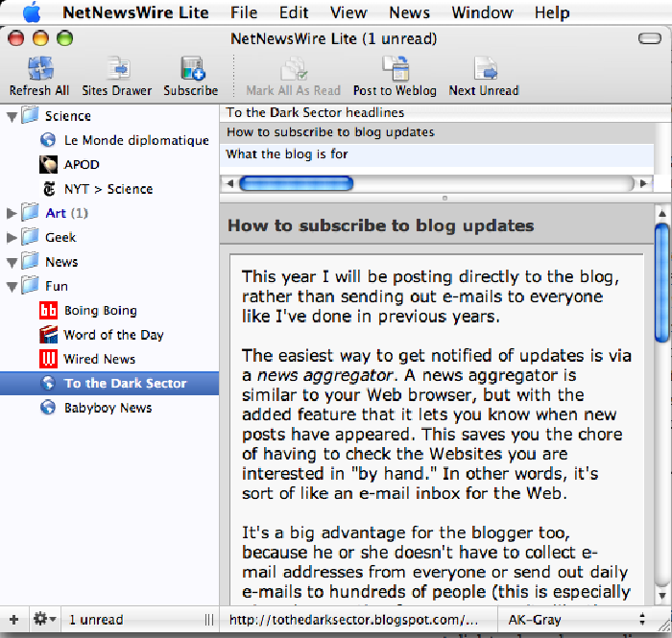Expand the Geek folder triangle

click(x=12, y=238)
